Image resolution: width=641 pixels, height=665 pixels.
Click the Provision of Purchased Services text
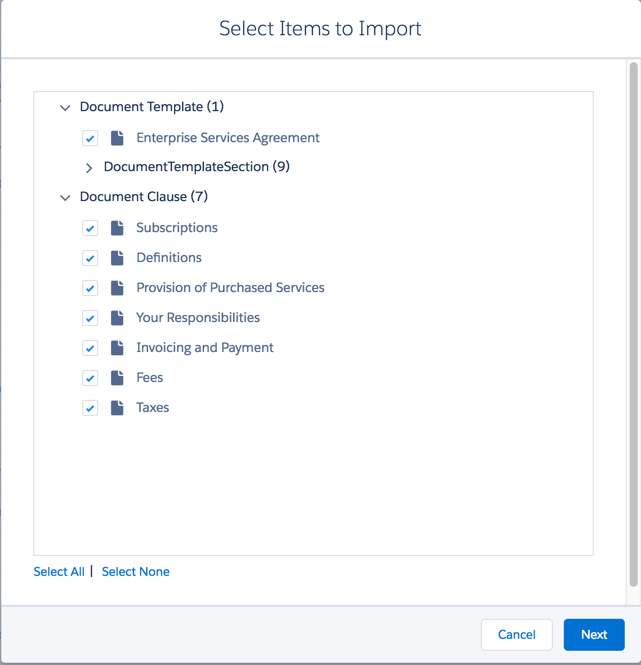pyautogui.click(x=230, y=288)
